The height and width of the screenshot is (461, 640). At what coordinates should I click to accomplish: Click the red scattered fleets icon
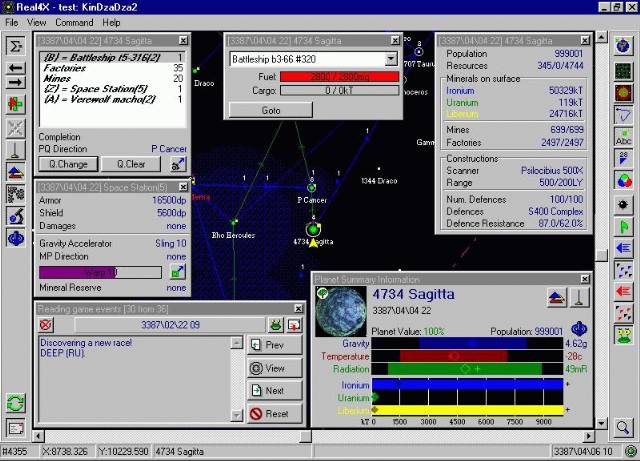pos(623,314)
